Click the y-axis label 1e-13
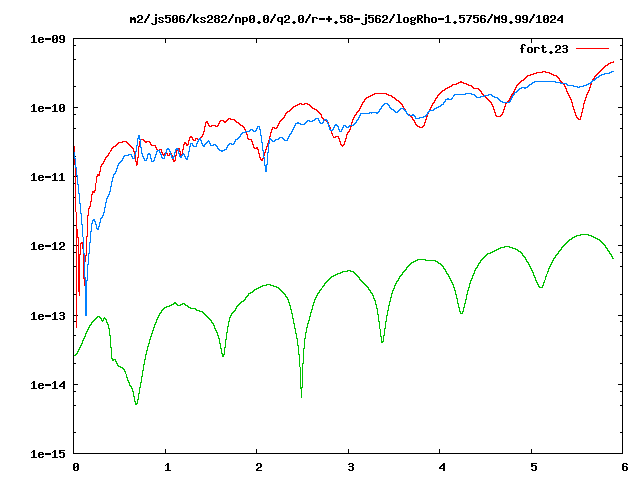 [48, 316]
